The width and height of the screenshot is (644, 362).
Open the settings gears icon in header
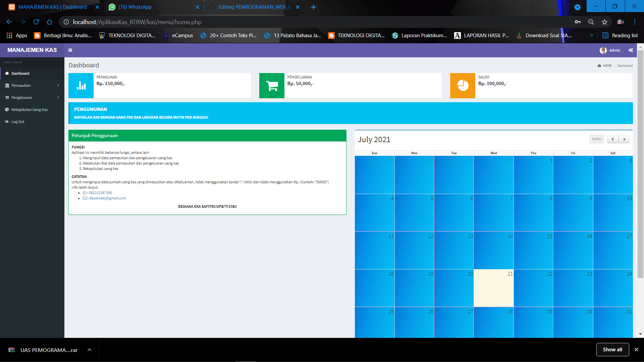(631, 50)
